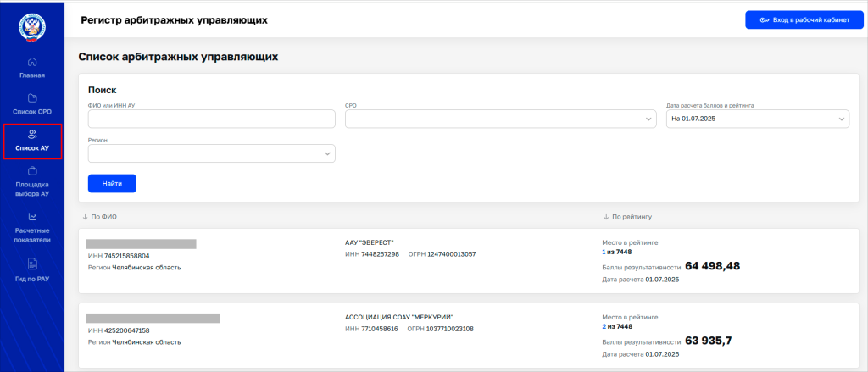Screen dimensions: 868x372
Task: Open Площадка выбора АУ briefcase icon
Action: click(x=32, y=170)
